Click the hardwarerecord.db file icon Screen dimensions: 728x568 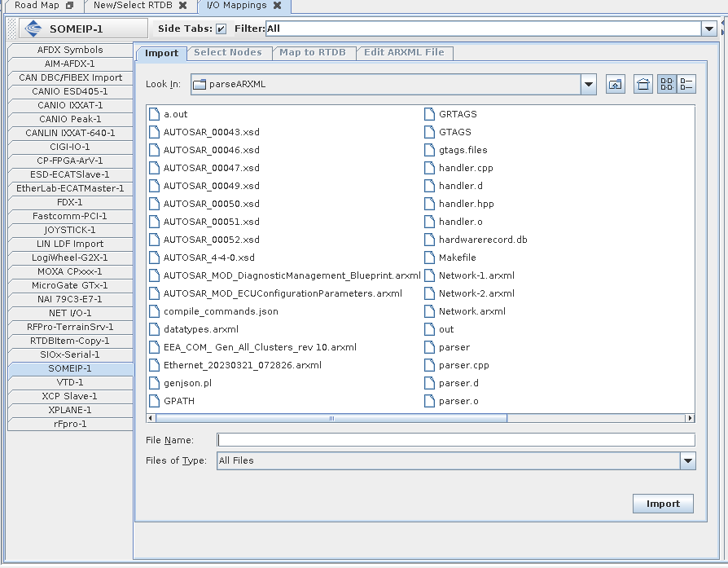coord(429,240)
